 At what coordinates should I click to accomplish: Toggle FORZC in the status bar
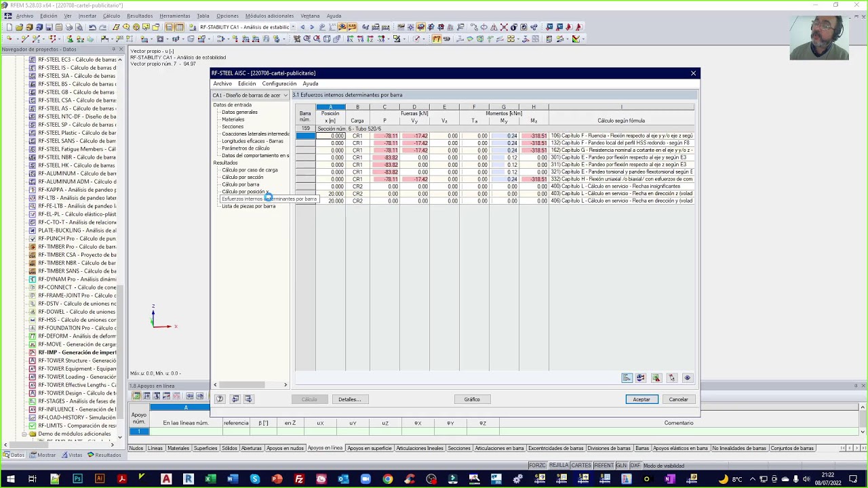click(x=537, y=466)
